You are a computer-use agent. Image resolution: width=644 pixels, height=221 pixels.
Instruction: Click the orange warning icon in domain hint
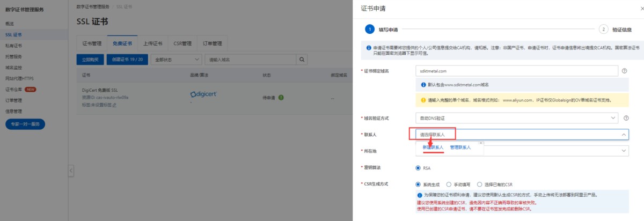pyautogui.click(x=422, y=100)
